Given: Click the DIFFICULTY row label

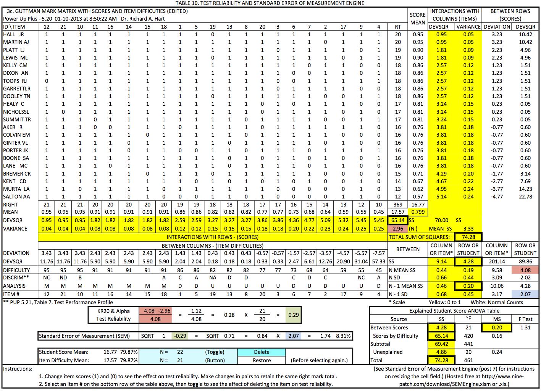Looking at the screenshot, I should click(16, 270).
